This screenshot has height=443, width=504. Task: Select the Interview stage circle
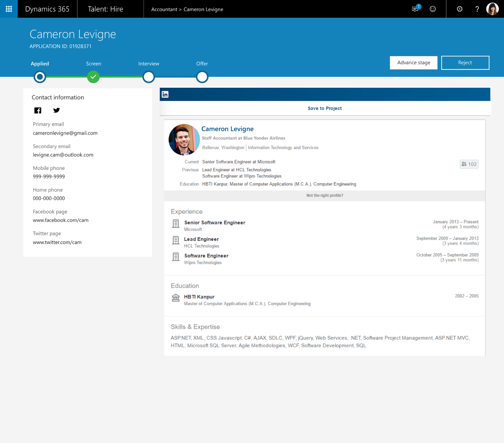pos(149,77)
